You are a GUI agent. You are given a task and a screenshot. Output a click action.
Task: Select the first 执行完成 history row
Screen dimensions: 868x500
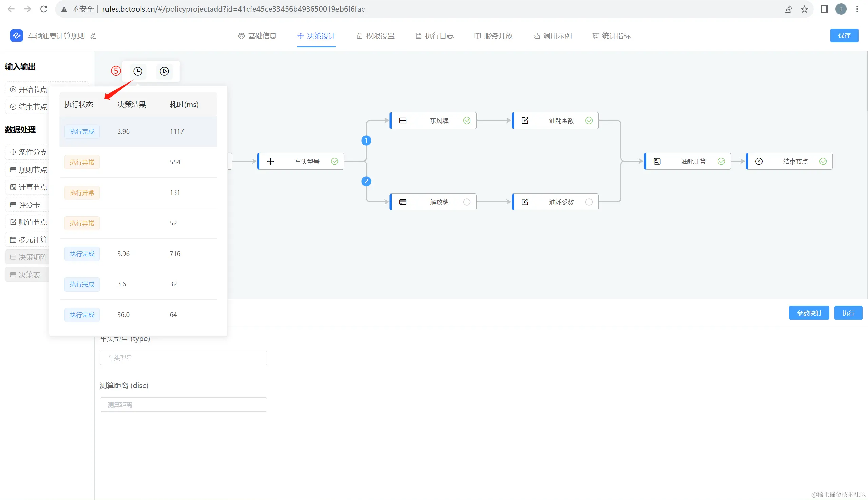coord(138,131)
